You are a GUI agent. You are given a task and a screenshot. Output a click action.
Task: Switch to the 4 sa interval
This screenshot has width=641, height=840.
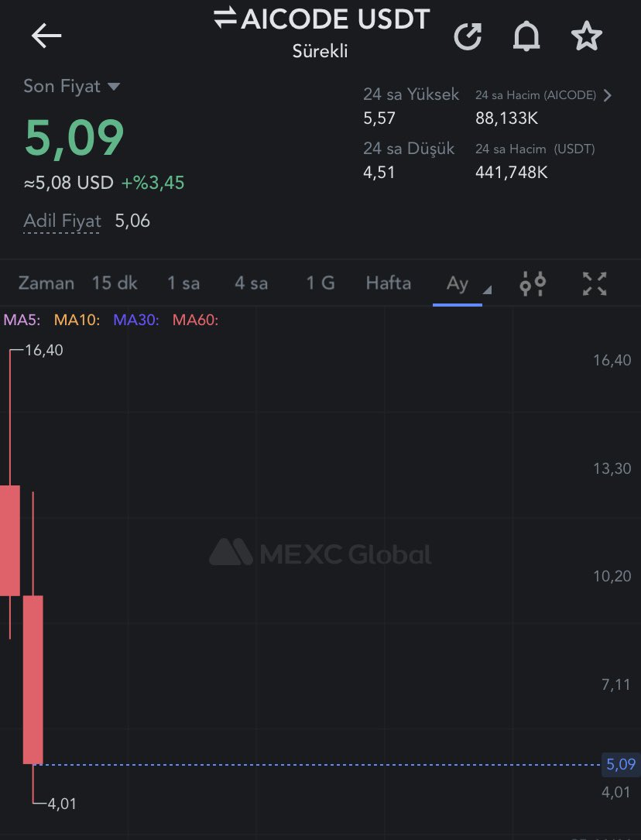pos(251,283)
